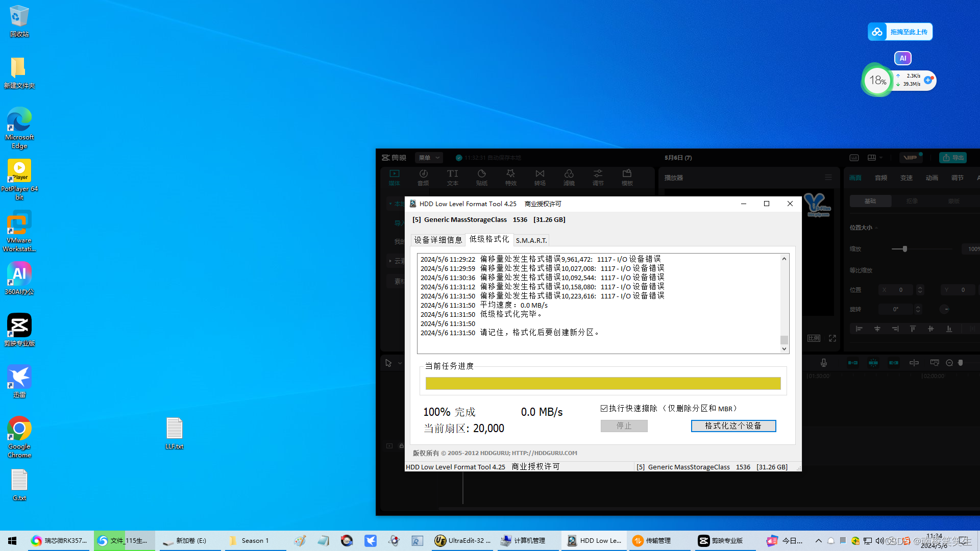The width and height of the screenshot is (980, 551).
Task: Click the task progress bar
Action: tap(603, 384)
